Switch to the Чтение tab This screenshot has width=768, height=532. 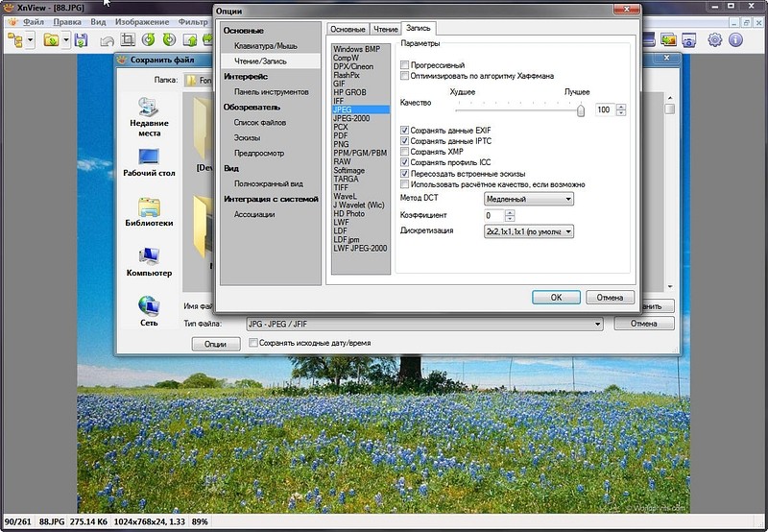click(384, 29)
